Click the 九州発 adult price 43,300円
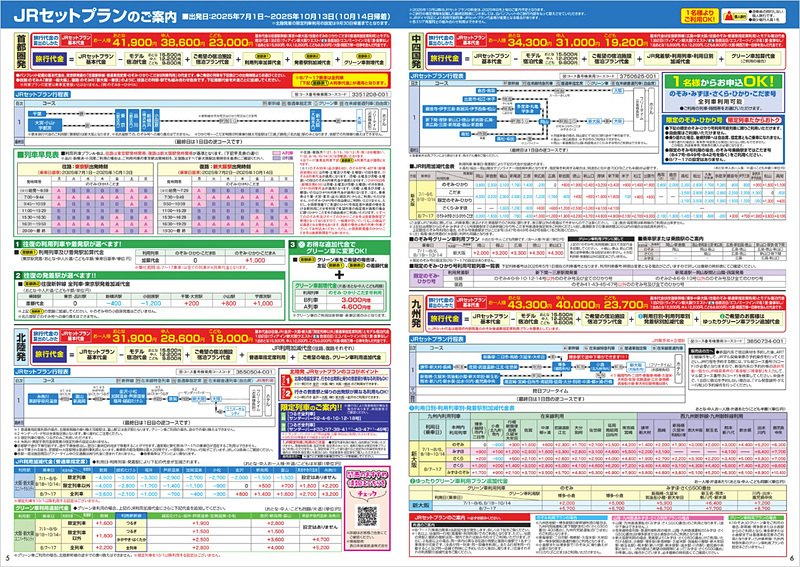Viewport: 800px width, 567px height. 530,305
